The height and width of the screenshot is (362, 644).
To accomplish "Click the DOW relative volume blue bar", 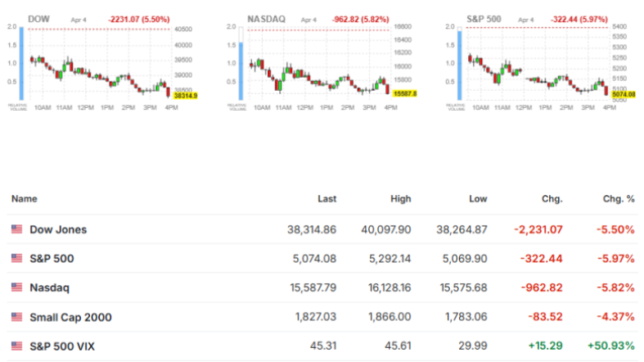I will [21, 64].
